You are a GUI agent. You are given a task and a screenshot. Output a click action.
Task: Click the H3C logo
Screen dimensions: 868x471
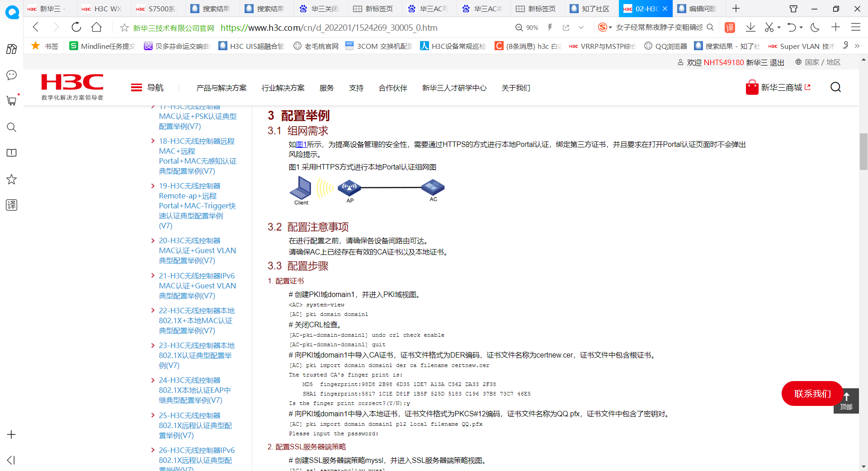[x=72, y=87]
